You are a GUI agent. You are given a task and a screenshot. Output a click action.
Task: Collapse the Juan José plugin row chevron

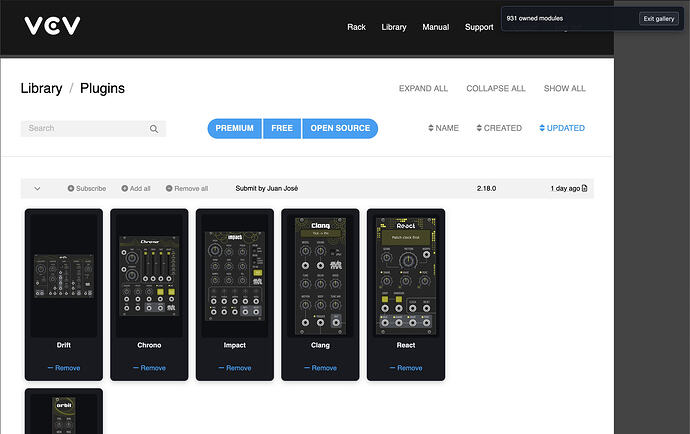[x=37, y=188]
